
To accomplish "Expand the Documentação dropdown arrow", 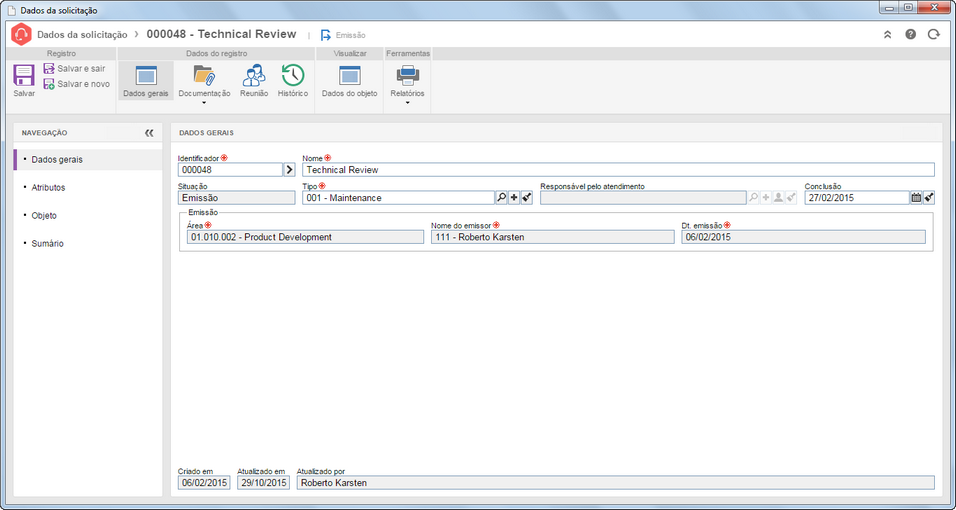I will [x=204, y=102].
